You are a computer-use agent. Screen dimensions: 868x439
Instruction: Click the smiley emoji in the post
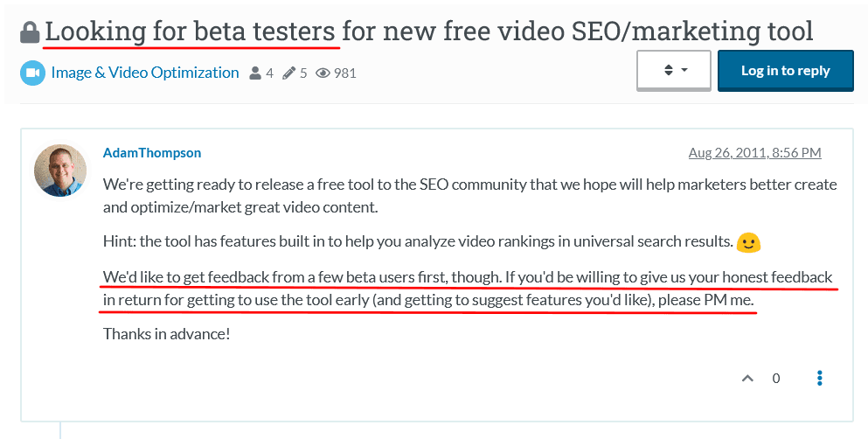tap(748, 242)
